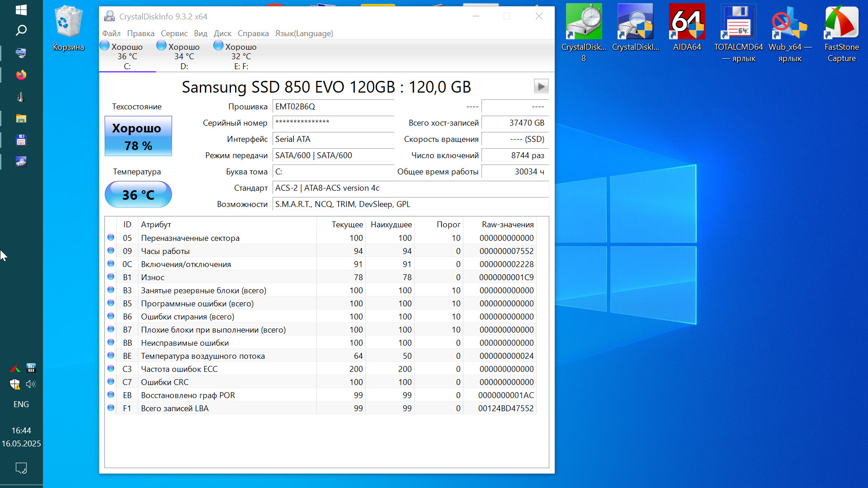Open CrystalDiskMark 8 desktop icon

[x=583, y=23]
